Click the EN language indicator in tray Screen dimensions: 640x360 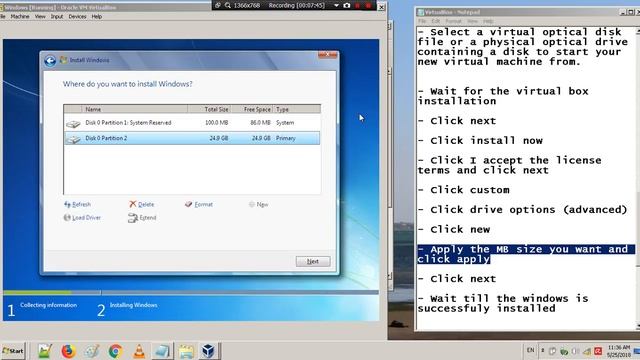pyautogui.click(x=530, y=350)
